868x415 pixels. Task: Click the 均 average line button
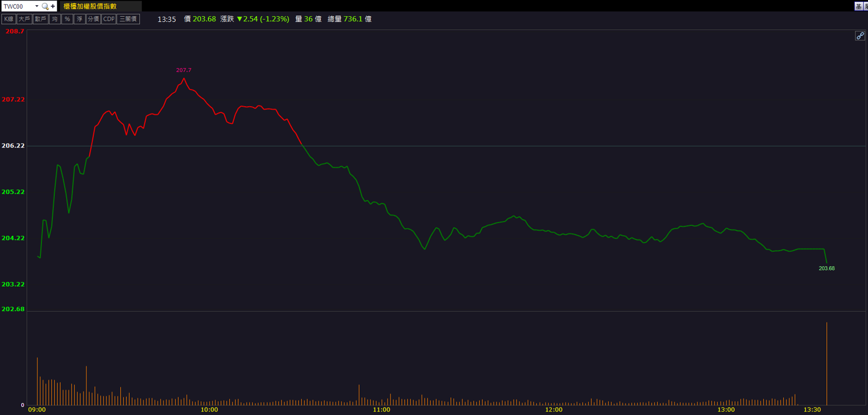pos(55,19)
